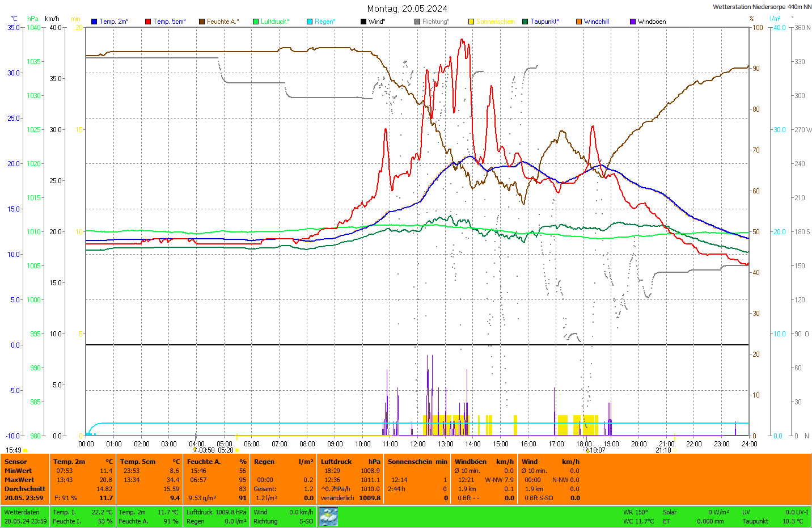Click the Sensor header in statistics table
Viewport: 812px width, 528px height.
16,462
